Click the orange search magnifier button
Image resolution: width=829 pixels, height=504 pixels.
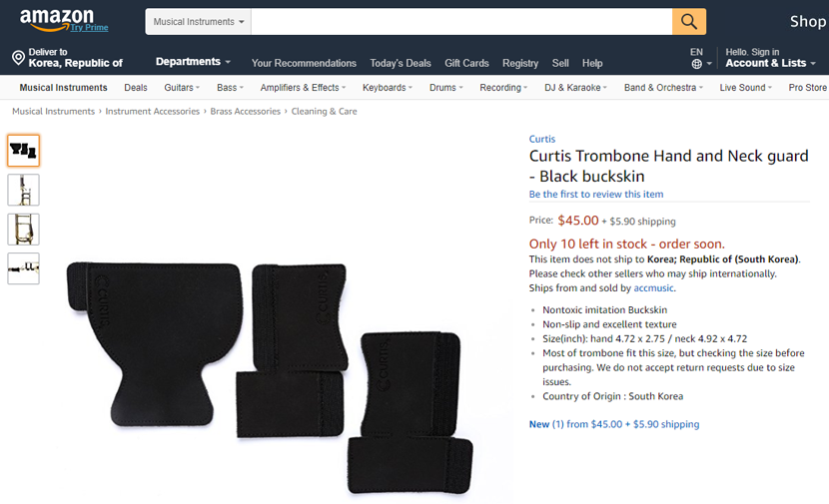tap(689, 22)
